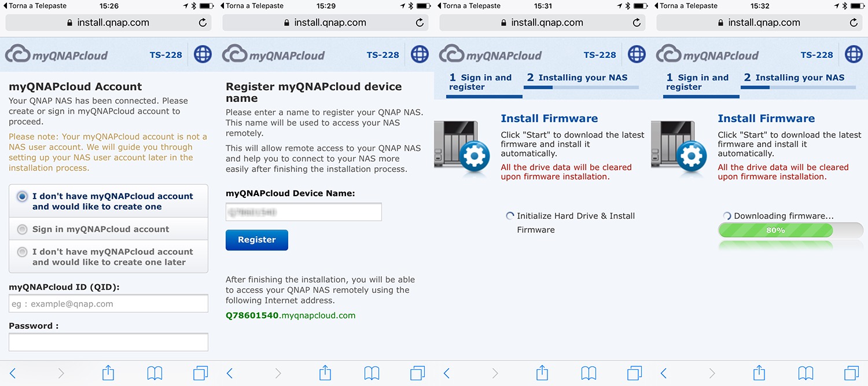Select "Sign in myQNAPcloud account" option
The width and height of the screenshot is (868, 386).
pyautogui.click(x=108, y=229)
